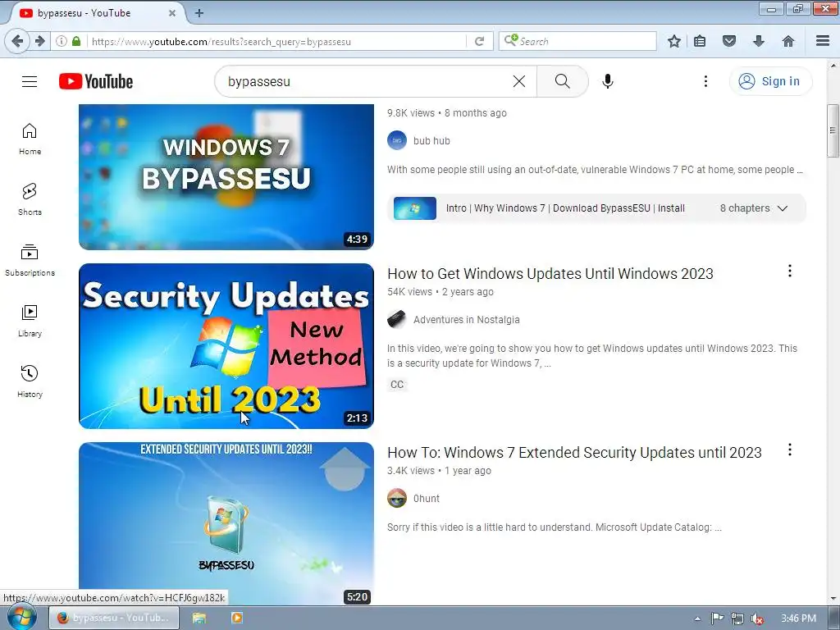The height and width of the screenshot is (630, 840).
Task: Click bub hub channel avatar
Action: [397, 141]
